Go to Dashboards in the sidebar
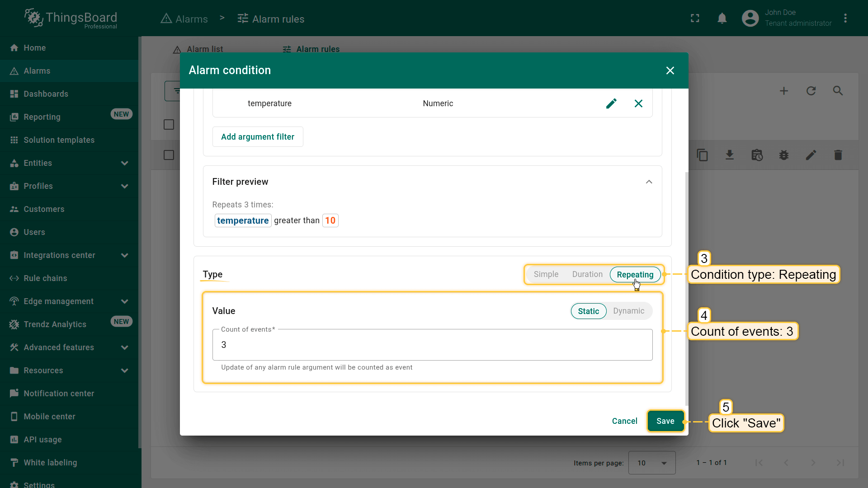 (46, 94)
